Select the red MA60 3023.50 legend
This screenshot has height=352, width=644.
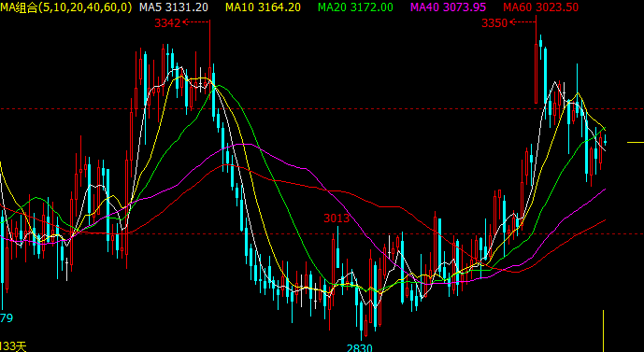[541, 7]
